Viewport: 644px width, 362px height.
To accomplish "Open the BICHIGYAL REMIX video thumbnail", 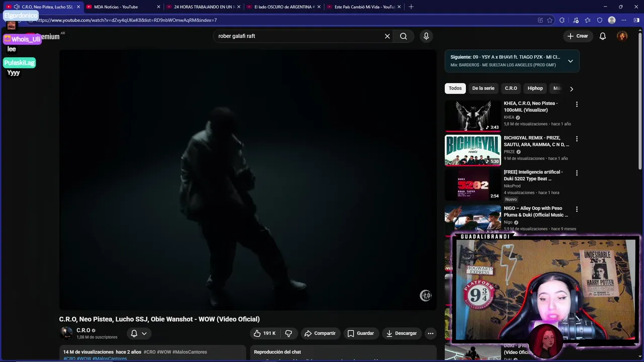I will click(472, 150).
